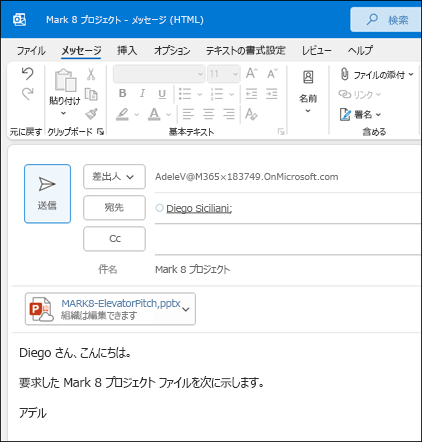Click the 件名 subject field
The width and height of the screenshot is (422, 442).
[287, 269]
